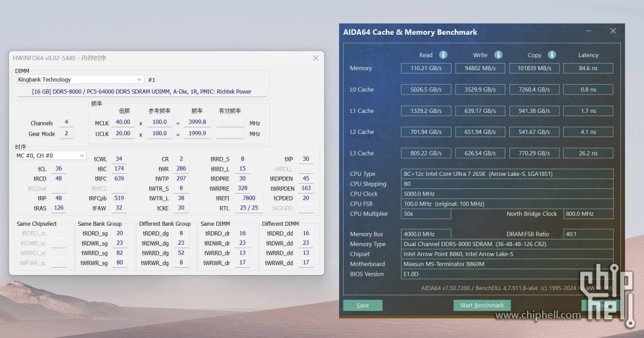
Task: Click the L3 Cache copy 770.29 GB/s field
Action: pos(534,153)
